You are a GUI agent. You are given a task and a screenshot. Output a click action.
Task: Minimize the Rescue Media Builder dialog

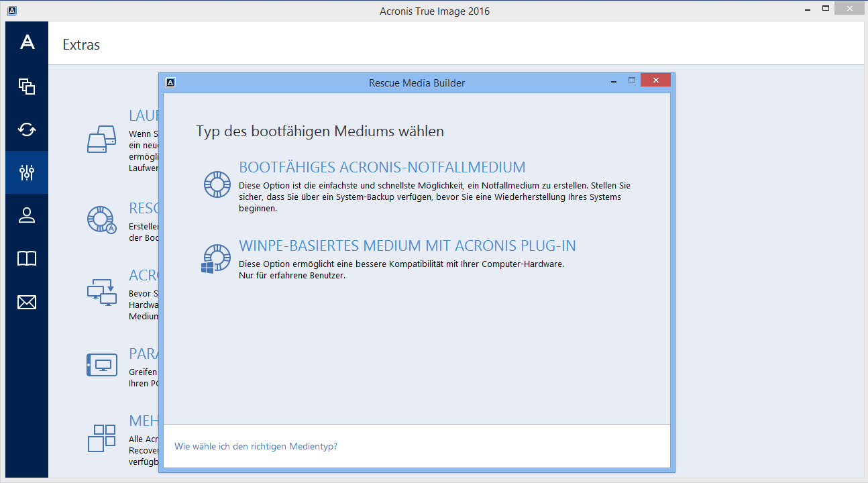pyautogui.click(x=613, y=80)
